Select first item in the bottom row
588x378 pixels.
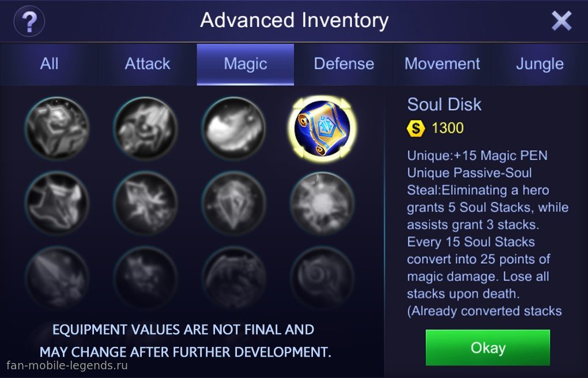57,278
